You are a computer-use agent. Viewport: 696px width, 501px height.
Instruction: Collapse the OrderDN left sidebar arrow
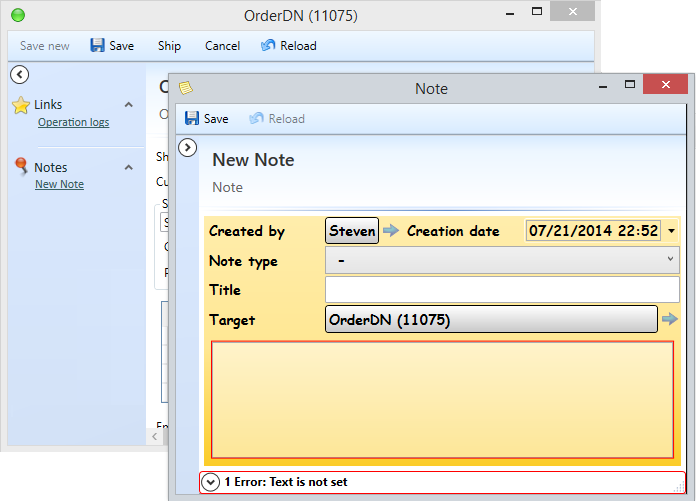[18, 74]
